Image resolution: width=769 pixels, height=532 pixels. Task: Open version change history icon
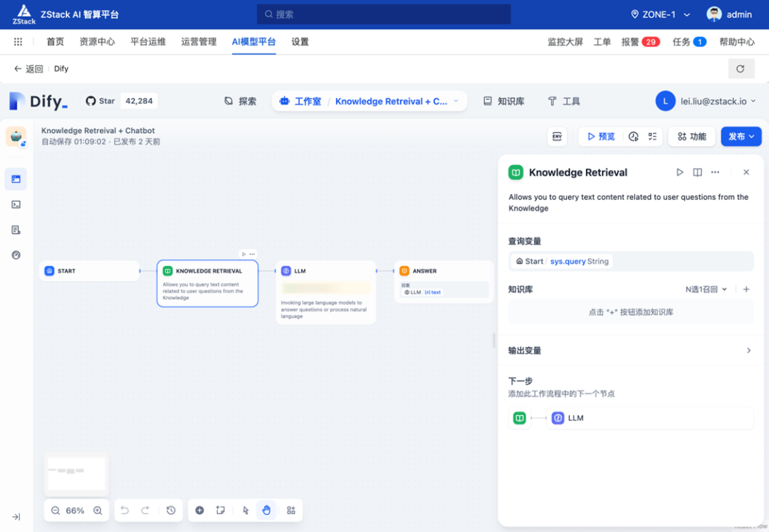click(171, 511)
